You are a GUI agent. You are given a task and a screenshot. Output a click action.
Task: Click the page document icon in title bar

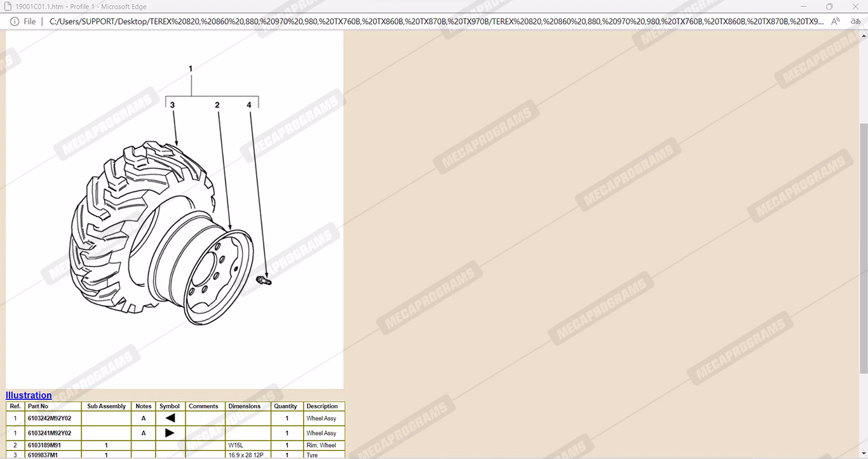7,6
